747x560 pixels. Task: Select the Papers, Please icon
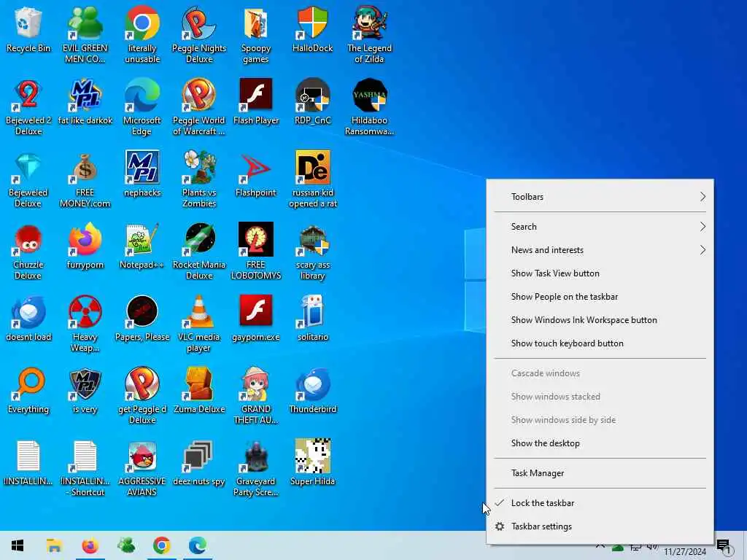tap(142, 319)
